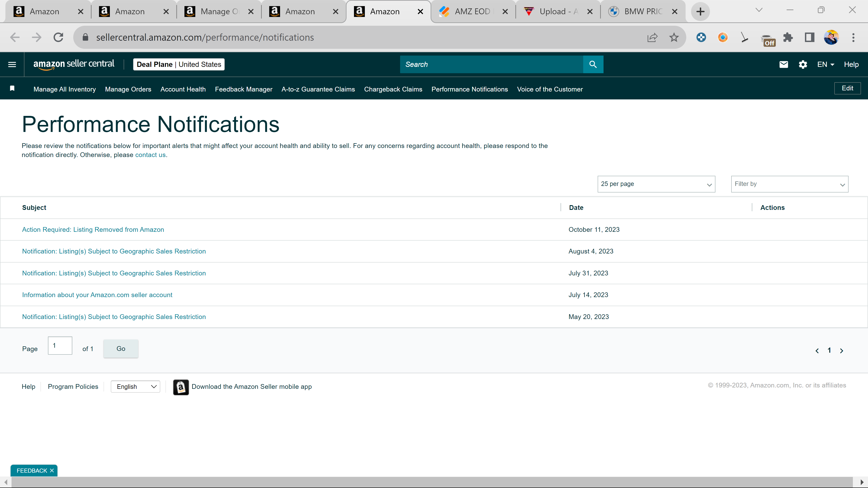Open the English footer language dropdown

point(135,387)
